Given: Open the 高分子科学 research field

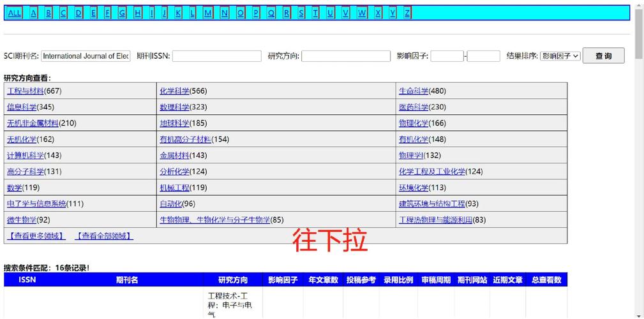Looking at the screenshot, I should pyautogui.click(x=26, y=172).
